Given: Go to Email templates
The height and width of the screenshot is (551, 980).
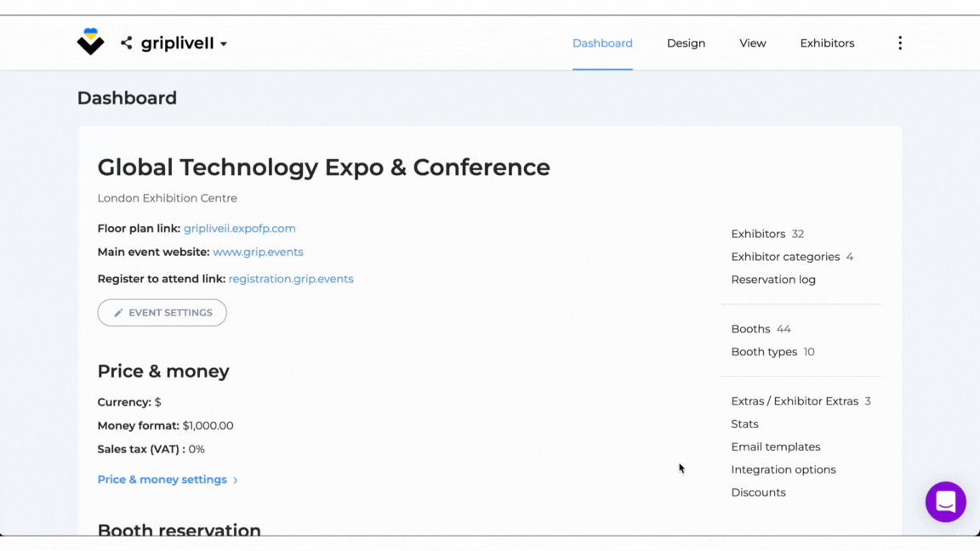Looking at the screenshot, I should (776, 447).
